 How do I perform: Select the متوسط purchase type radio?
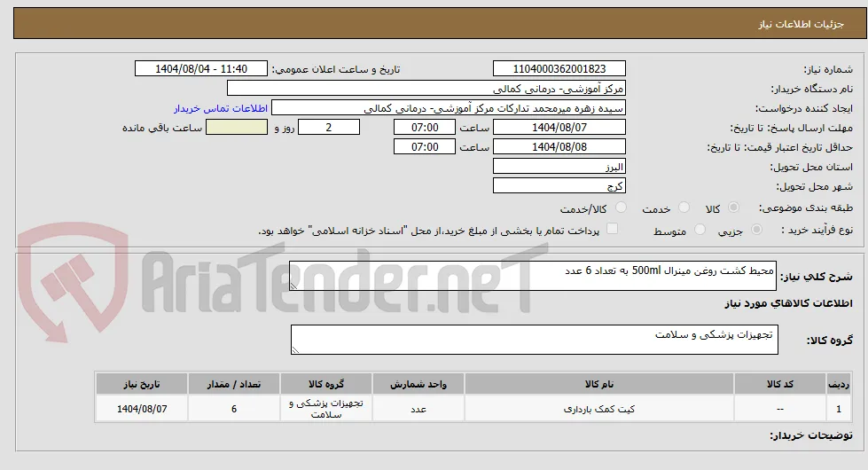(700, 230)
